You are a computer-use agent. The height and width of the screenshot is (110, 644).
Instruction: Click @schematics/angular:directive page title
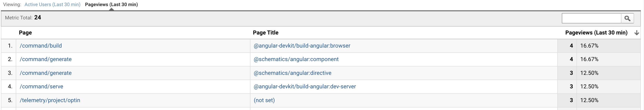click(292, 73)
